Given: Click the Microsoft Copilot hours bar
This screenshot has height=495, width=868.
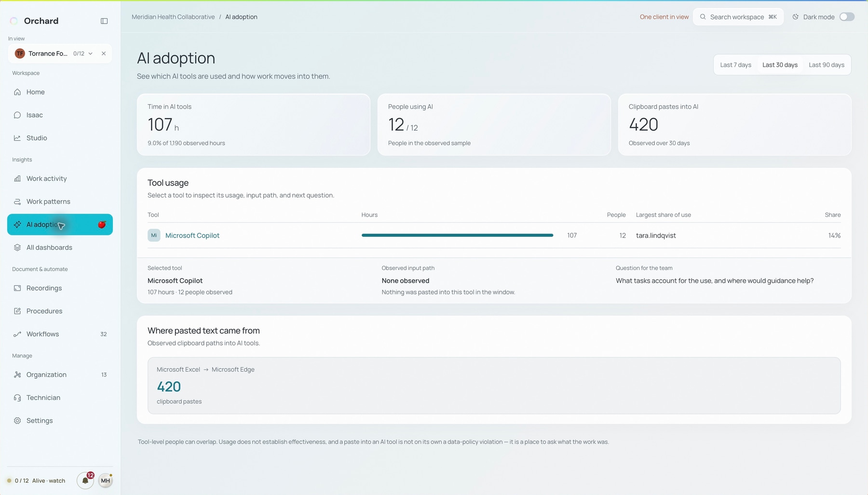Looking at the screenshot, I should (x=457, y=235).
